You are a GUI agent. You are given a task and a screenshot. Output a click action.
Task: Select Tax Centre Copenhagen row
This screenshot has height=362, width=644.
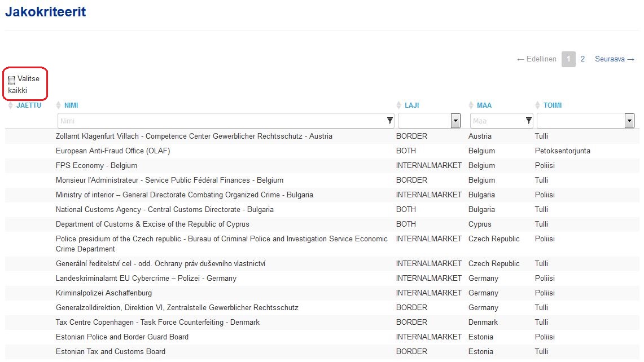point(322,322)
